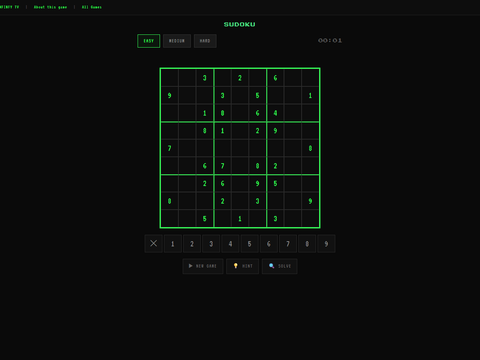The height and width of the screenshot is (360, 480).
Task: Click the 5 in the seventh grid row
Action: [x=275, y=184]
